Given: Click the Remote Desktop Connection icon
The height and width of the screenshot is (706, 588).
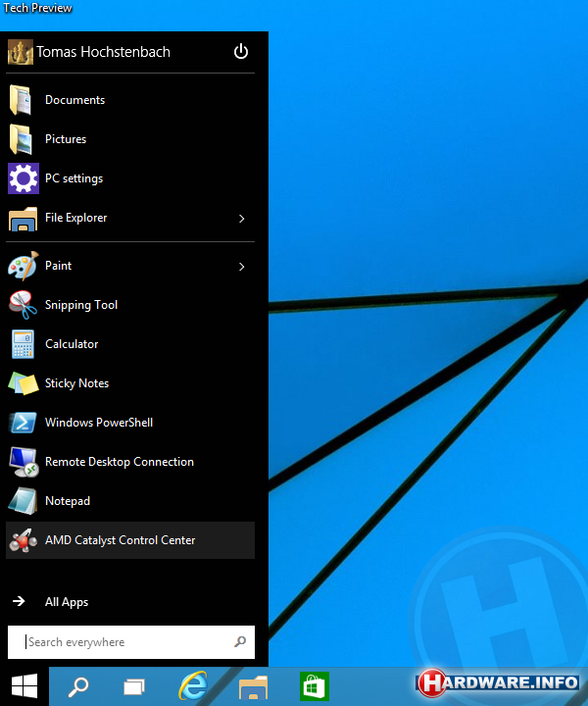Looking at the screenshot, I should pyautogui.click(x=24, y=462).
